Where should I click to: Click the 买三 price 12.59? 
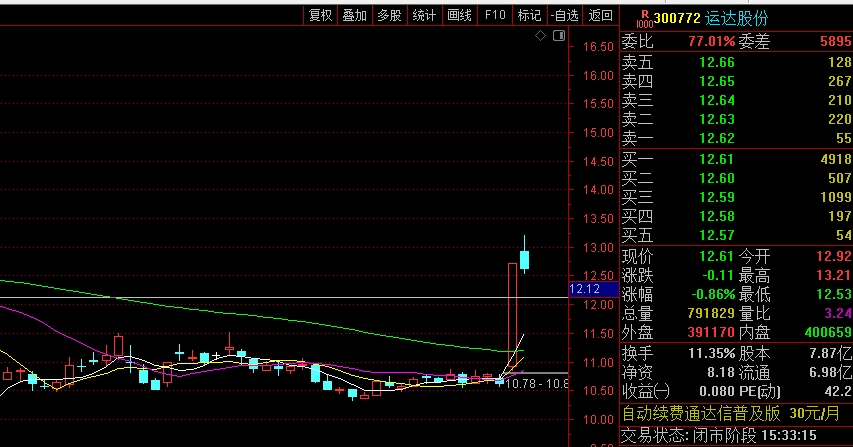(716, 197)
